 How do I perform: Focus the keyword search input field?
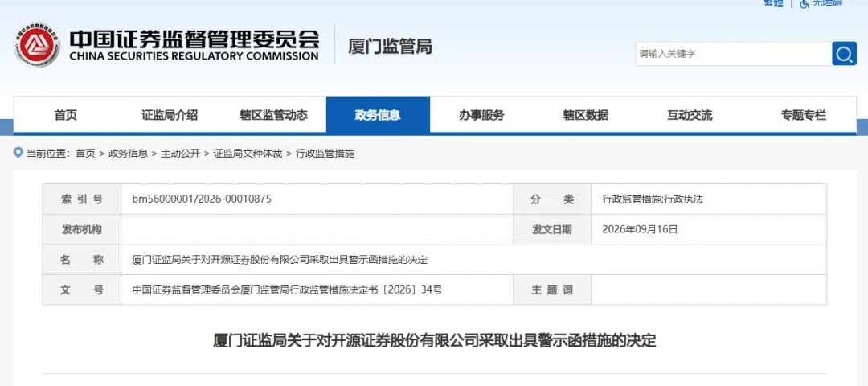[x=734, y=54]
